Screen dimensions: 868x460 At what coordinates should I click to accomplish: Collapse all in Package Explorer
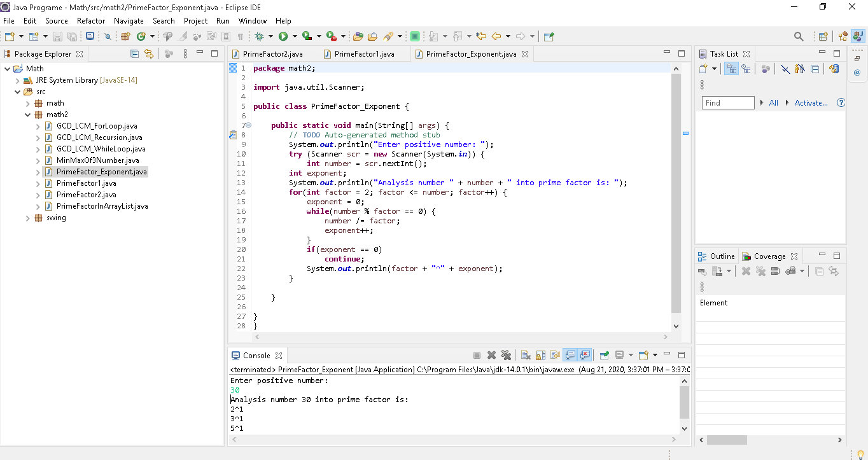click(134, 53)
